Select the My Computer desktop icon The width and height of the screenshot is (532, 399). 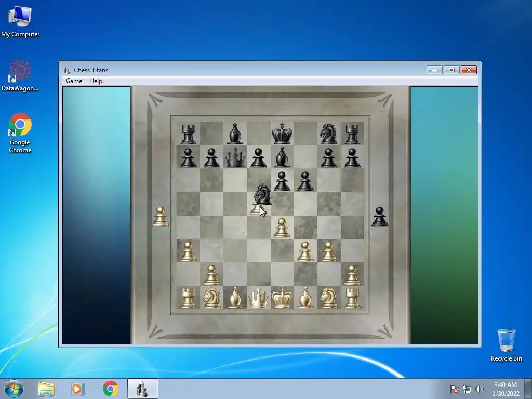click(20, 21)
